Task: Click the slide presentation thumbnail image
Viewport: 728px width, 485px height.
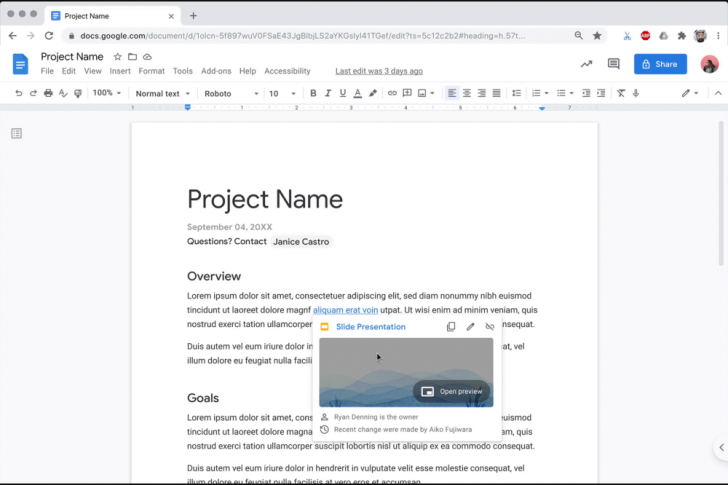Action: (406, 372)
